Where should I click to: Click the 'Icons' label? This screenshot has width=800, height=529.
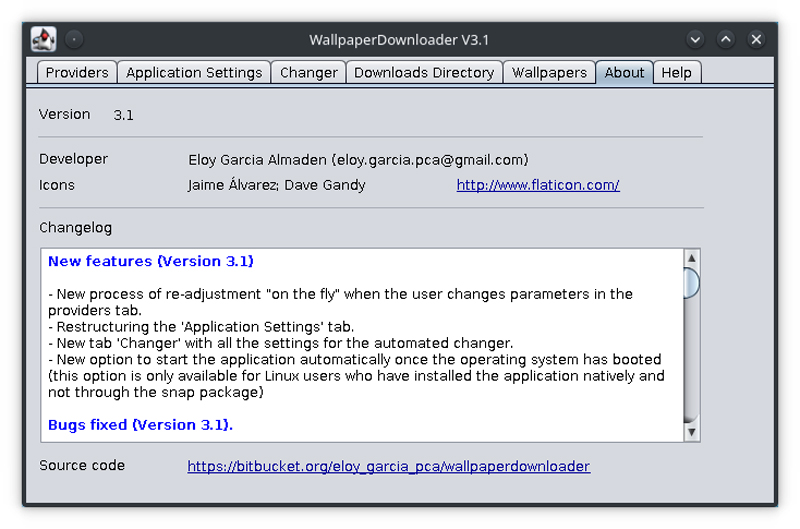click(x=57, y=185)
